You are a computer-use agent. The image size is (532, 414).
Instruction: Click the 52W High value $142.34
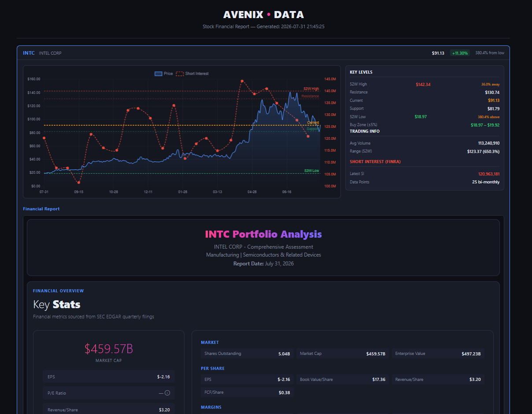point(423,84)
